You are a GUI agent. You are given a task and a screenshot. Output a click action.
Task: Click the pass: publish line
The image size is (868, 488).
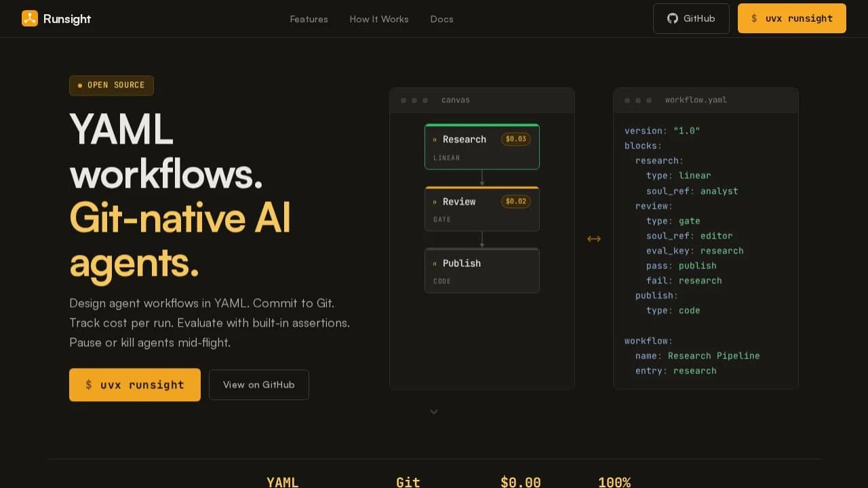click(682, 266)
